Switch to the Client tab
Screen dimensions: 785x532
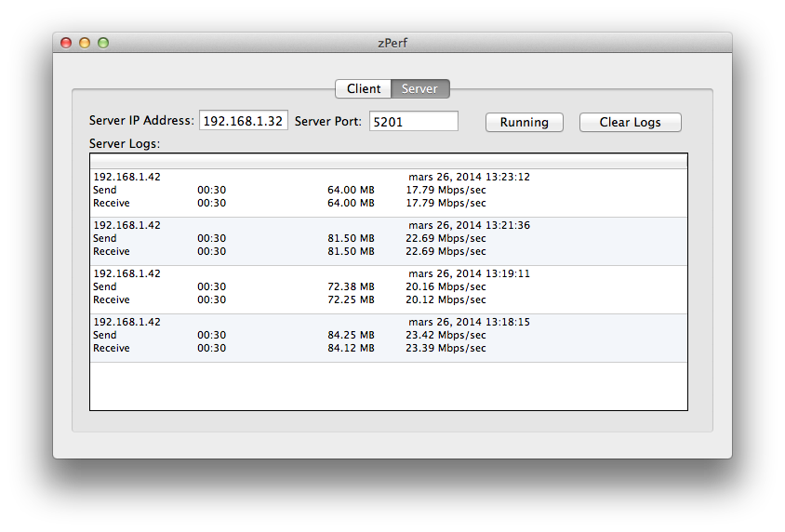[364, 88]
